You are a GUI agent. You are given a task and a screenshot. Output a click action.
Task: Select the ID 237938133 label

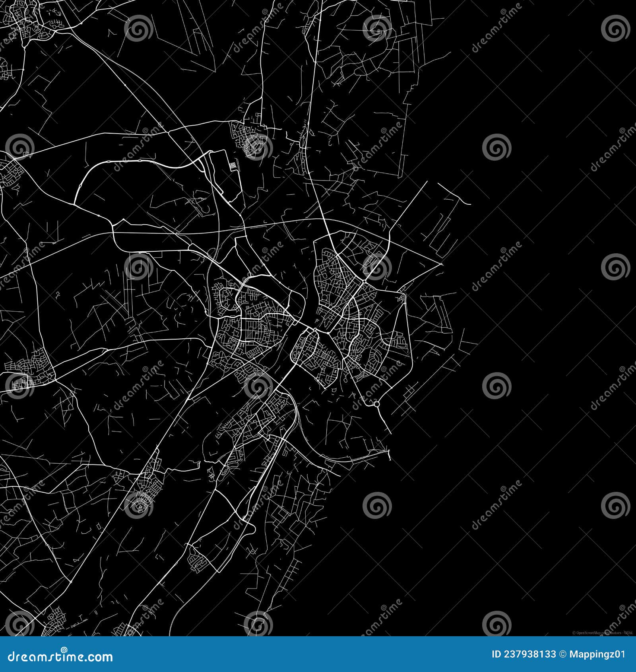(x=524, y=654)
